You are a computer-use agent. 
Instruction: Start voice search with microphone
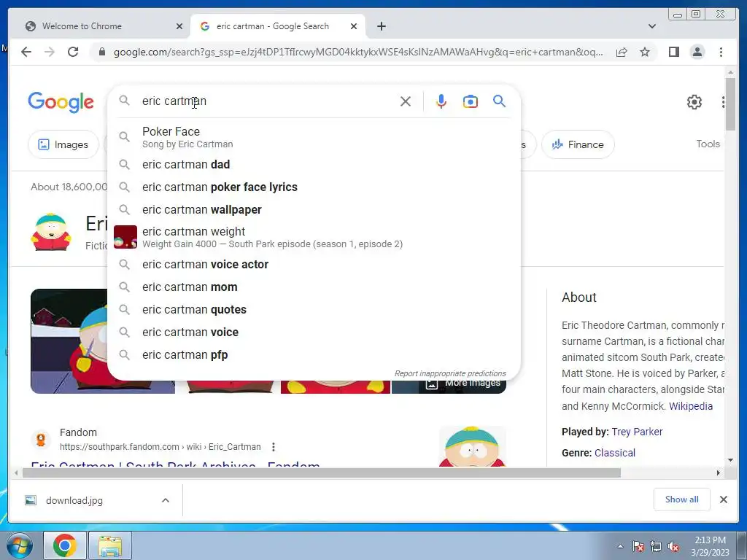441,101
